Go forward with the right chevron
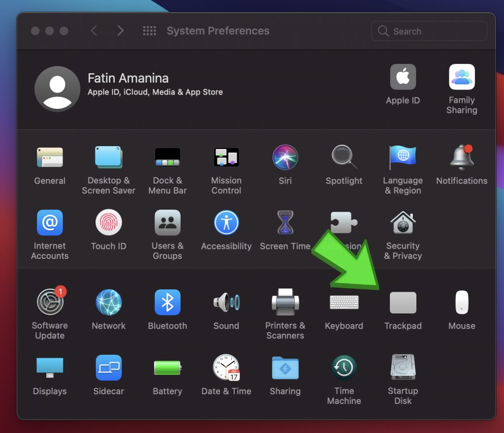Image resolution: width=504 pixels, height=433 pixels. pyautogui.click(x=120, y=31)
